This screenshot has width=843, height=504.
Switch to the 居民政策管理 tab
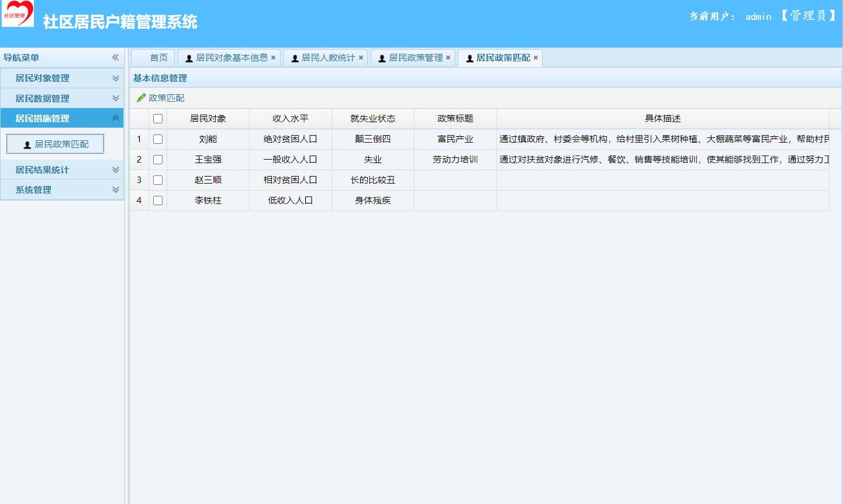413,57
